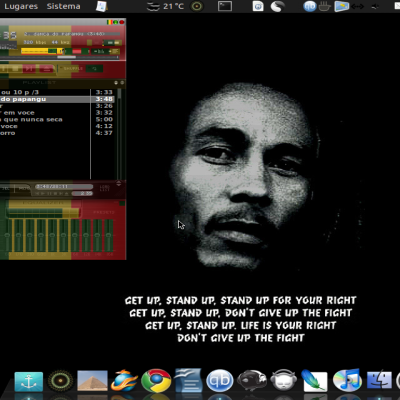
Task: Click the green round button in player titlebar
Action: [115, 22]
